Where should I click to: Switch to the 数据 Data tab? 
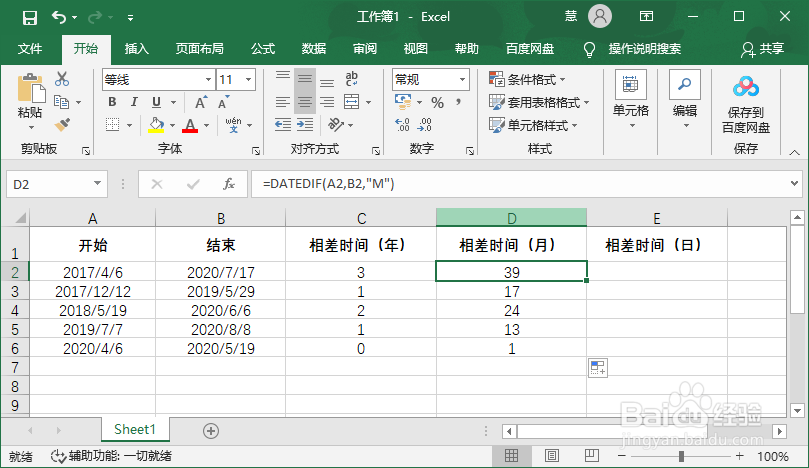[x=313, y=49]
